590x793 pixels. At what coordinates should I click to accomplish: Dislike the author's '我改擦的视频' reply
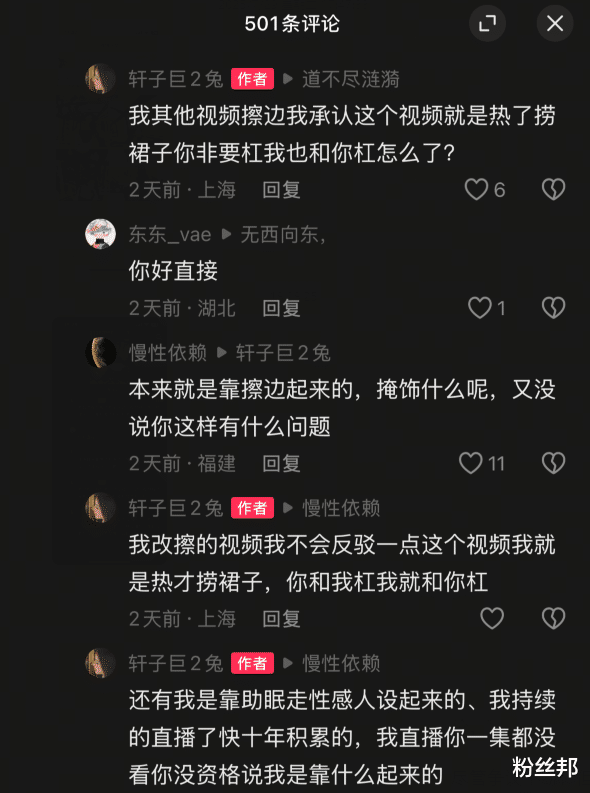pyautogui.click(x=553, y=618)
